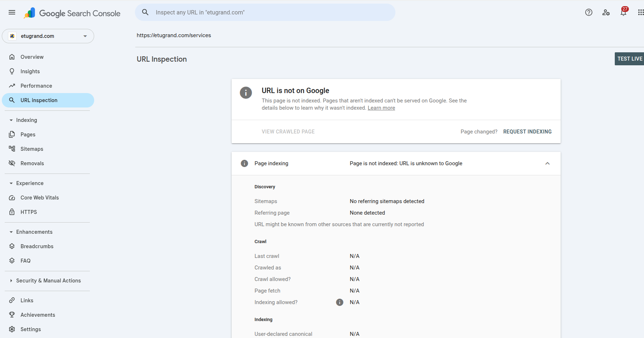Go to Performance in the sidebar
The height and width of the screenshot is (338, 644).
36,86
